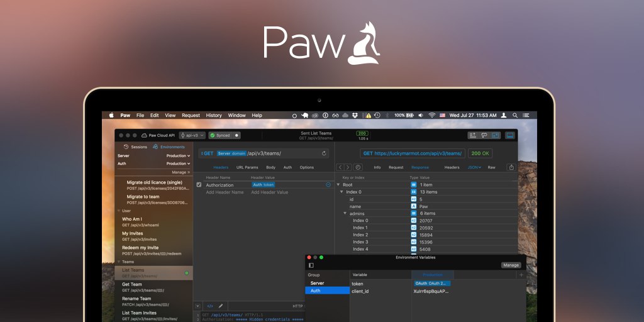Collapse the Root node
Screen dimensions: 644x322
point(338,185)
